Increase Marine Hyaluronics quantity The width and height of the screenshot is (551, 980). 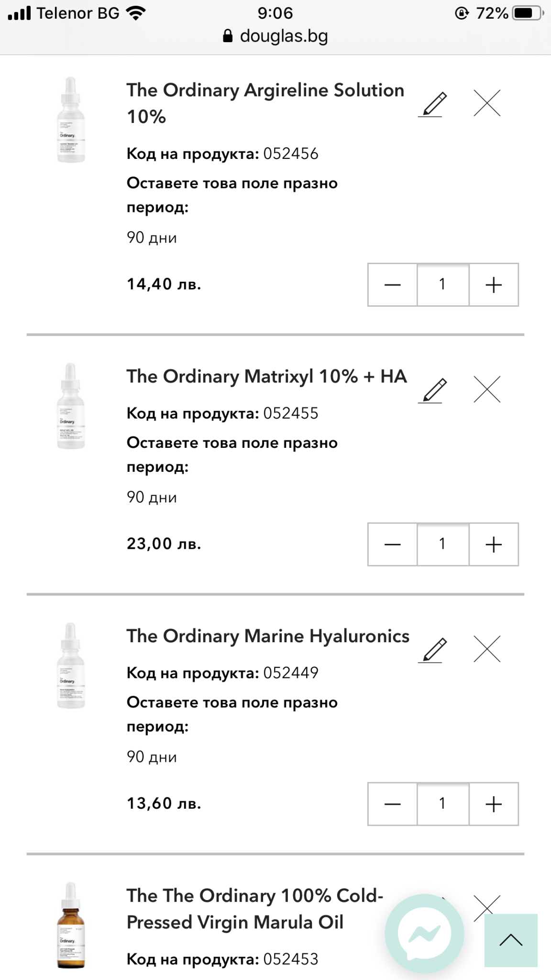point(494,804)
